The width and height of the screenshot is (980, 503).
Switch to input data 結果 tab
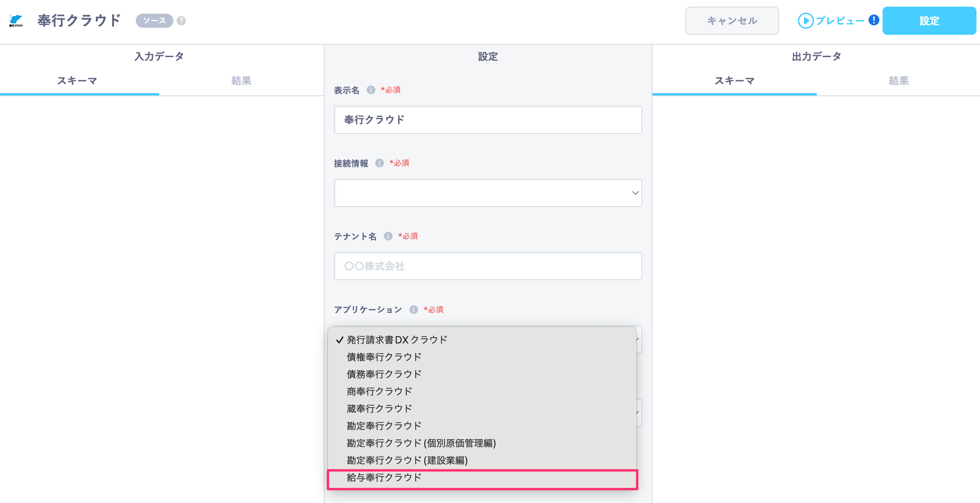(241, 81)
